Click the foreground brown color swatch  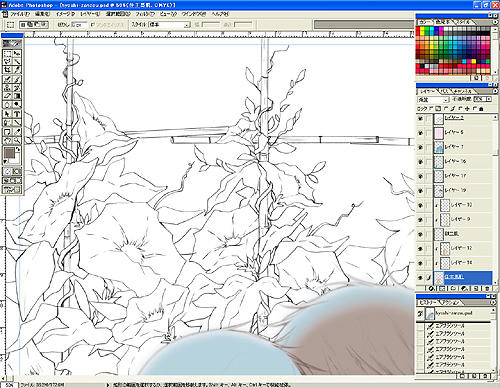click(x=9, y=153)
